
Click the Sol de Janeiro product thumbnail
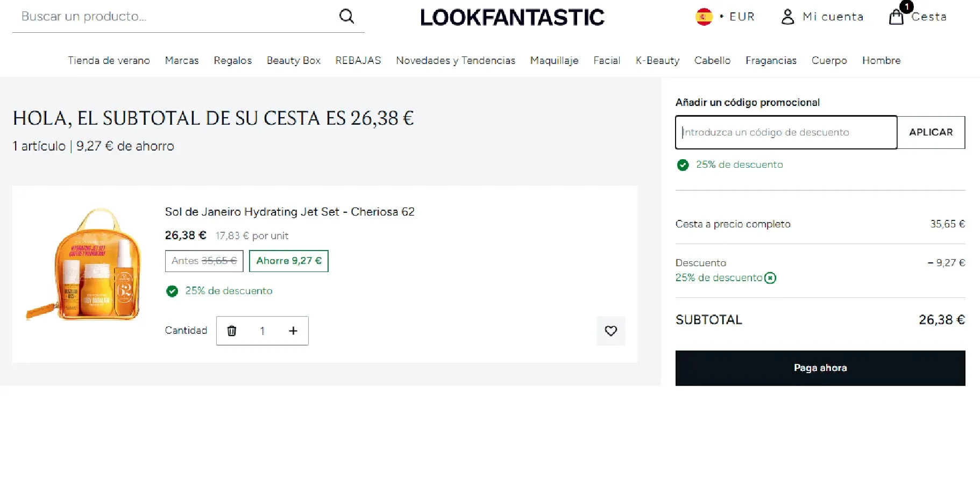coord(84,264)
